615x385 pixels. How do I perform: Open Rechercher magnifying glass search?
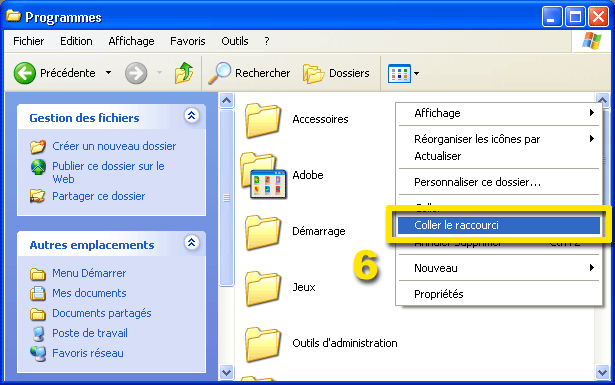pos(219,73)
